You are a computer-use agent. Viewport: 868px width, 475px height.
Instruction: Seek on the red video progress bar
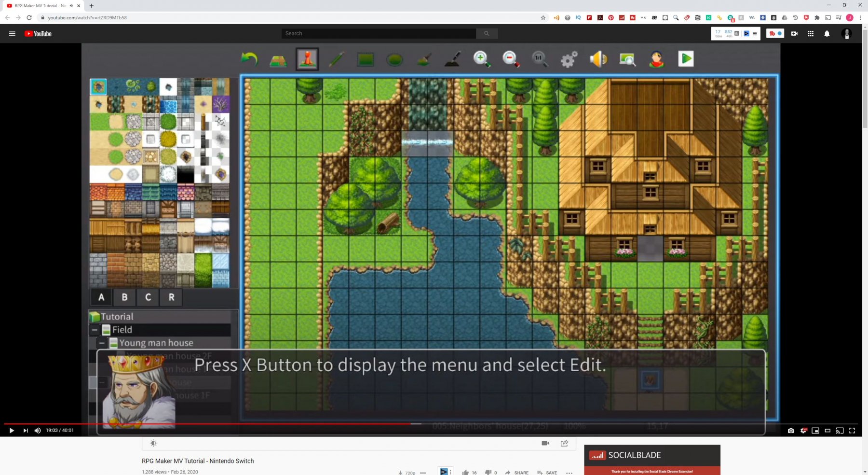207,424
